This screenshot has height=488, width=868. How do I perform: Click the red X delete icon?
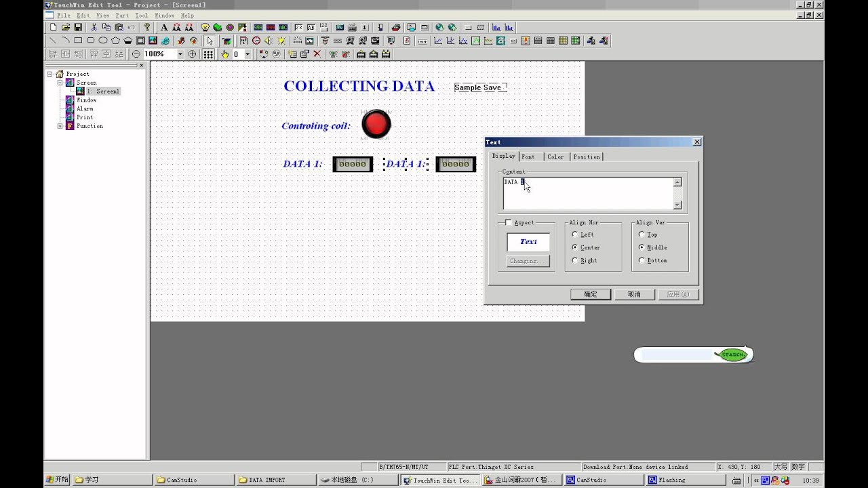[x=317, y=54]
